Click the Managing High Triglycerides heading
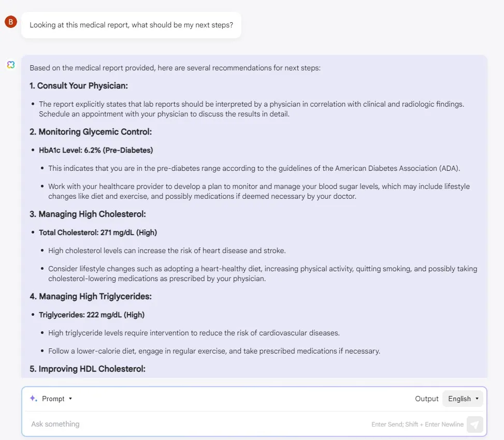504x440 pixels. click(91, 296)
